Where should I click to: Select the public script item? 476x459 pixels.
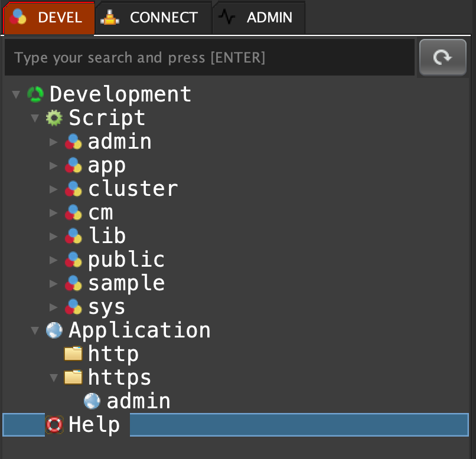[x=126, y=260]
